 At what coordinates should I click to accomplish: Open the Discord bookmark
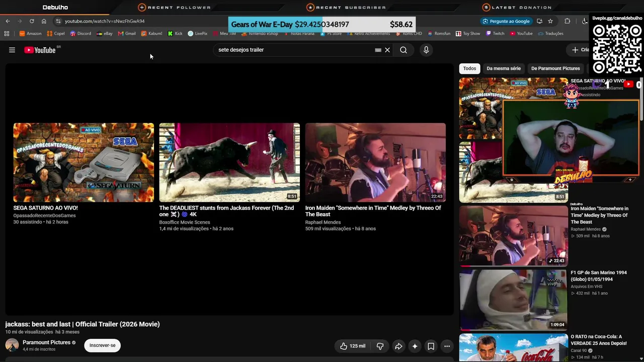coord(80,34)
